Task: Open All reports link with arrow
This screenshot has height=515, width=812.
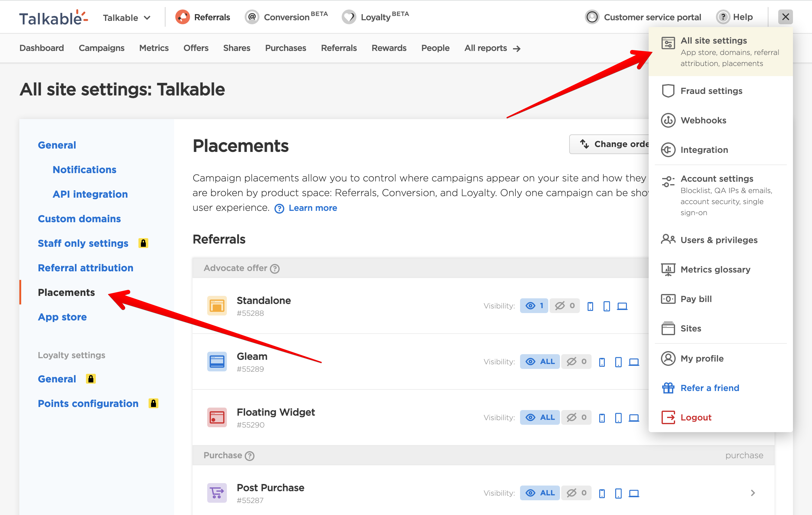Action: [492, 48]
